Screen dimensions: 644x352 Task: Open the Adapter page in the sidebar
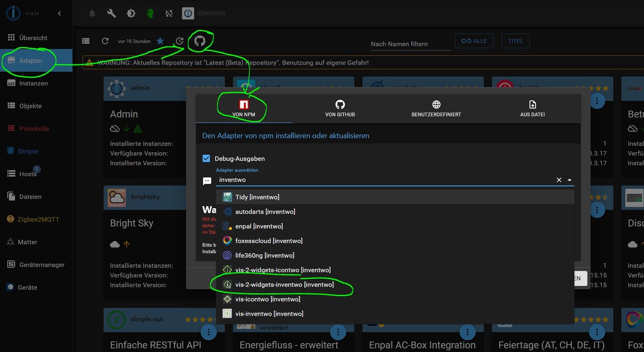click(x=36, y=60)
